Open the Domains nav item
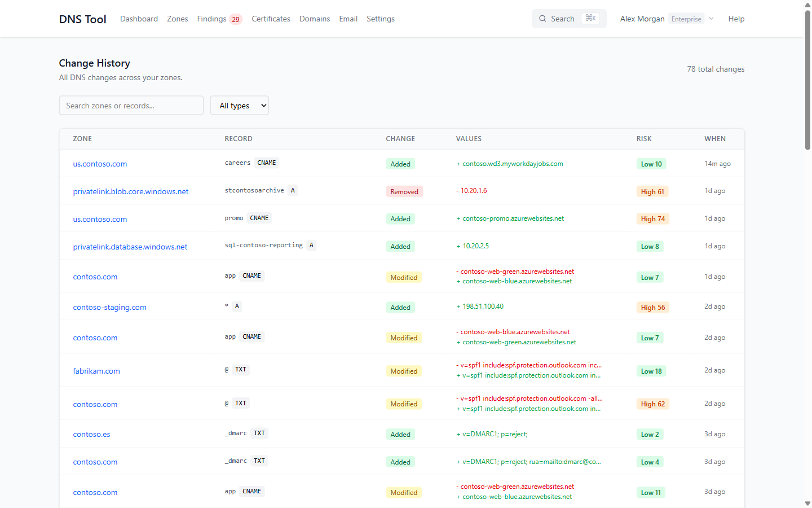The width and height of the screenshot is (812, 508). tap(315, 19)
